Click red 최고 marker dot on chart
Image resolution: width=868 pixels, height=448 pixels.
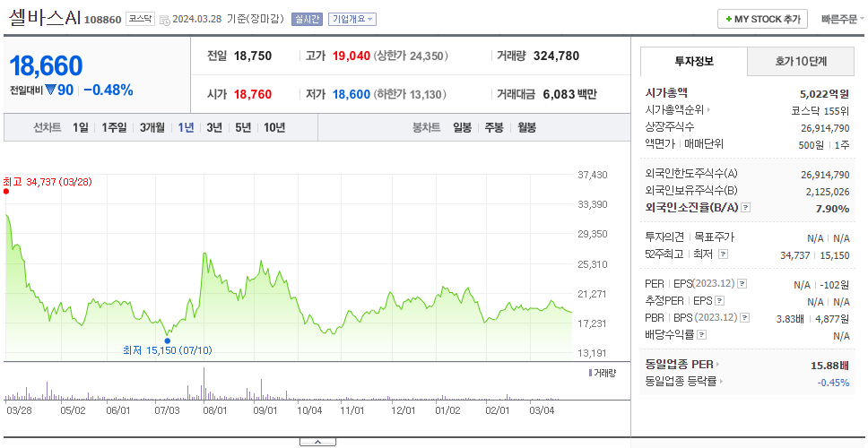tap(6, 192)
